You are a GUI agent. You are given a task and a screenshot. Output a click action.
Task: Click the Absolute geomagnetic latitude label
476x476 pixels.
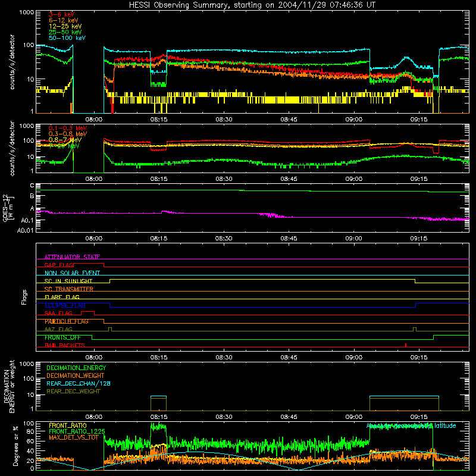pyautogui.click(x=411, y=425)
